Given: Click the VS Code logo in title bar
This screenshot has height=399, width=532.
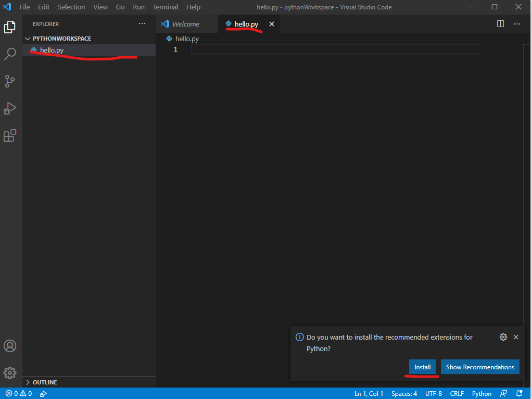Looking at the screenshot, I should (7, 7).
